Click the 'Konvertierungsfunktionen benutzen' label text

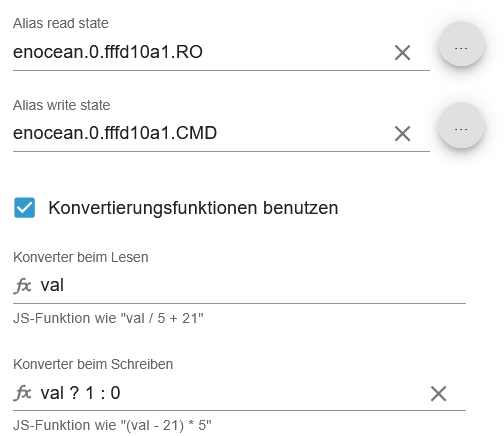point(193,208)
